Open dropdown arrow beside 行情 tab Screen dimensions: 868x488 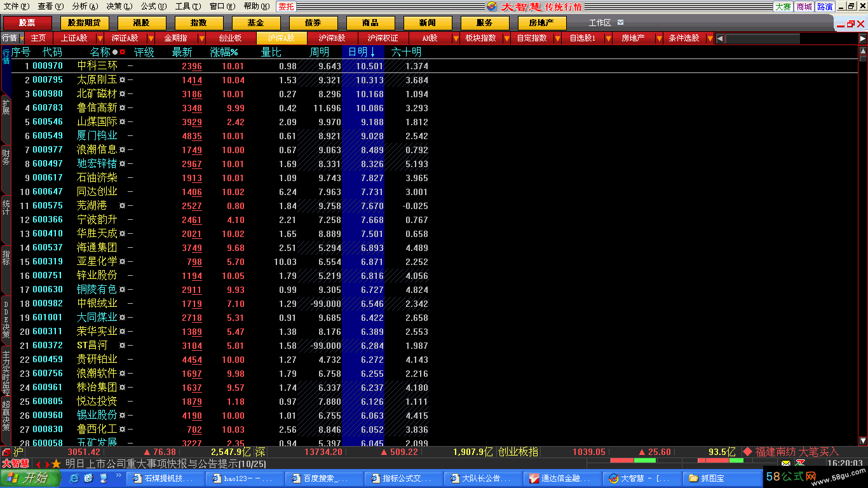(x=22, y=38)
